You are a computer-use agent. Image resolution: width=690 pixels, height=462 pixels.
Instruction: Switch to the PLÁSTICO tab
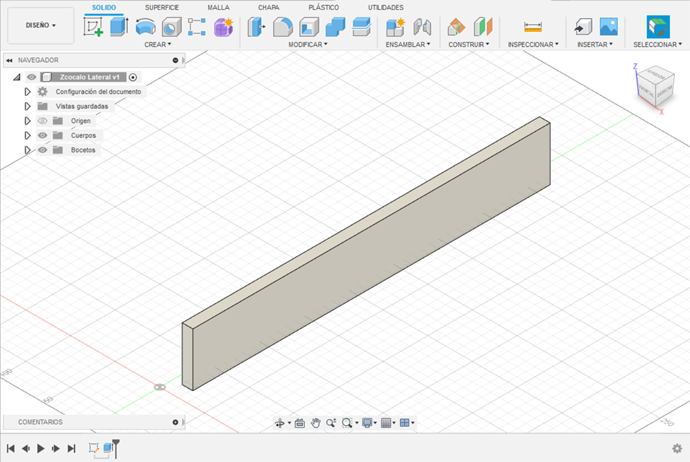pyautogui.click(x=323, y=7)
